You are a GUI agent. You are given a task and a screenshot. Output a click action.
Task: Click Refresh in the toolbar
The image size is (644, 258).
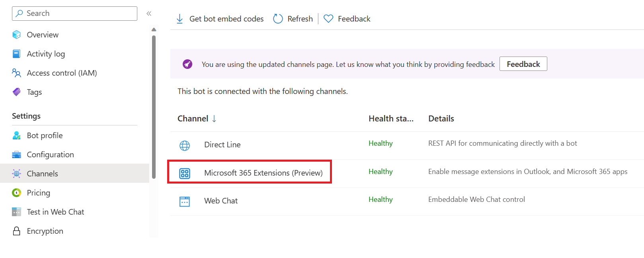click(x=300, y=19)
